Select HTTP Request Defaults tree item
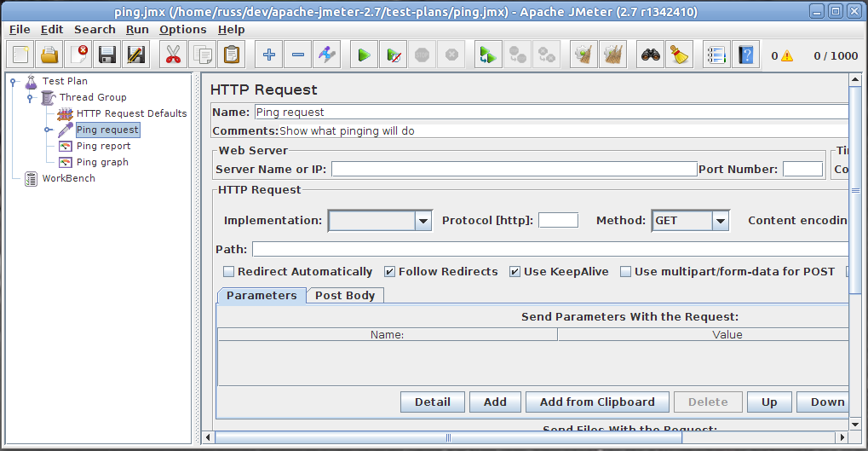This screenshot has height=451, width=868. pos(132,113)
